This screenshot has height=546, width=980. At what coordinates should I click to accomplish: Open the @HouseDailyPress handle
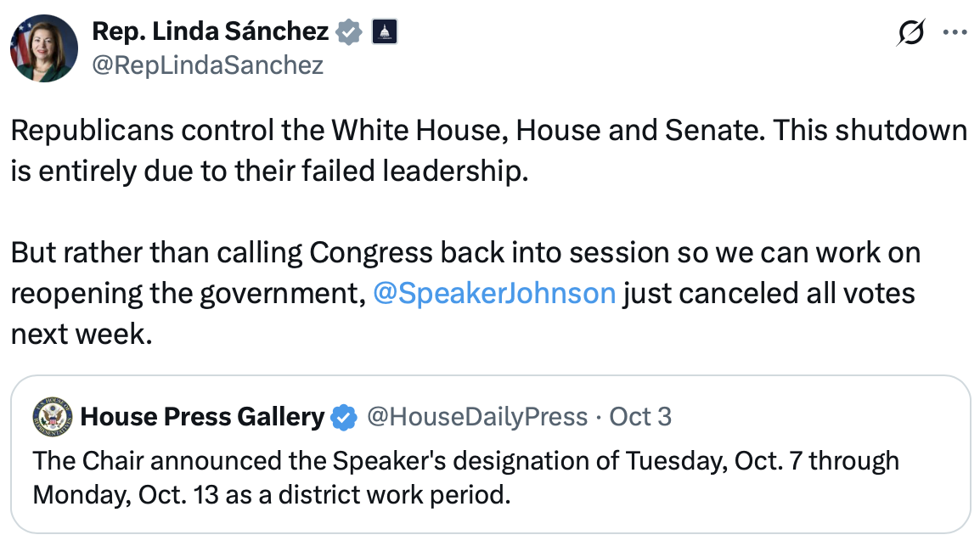tap(477, 416)
